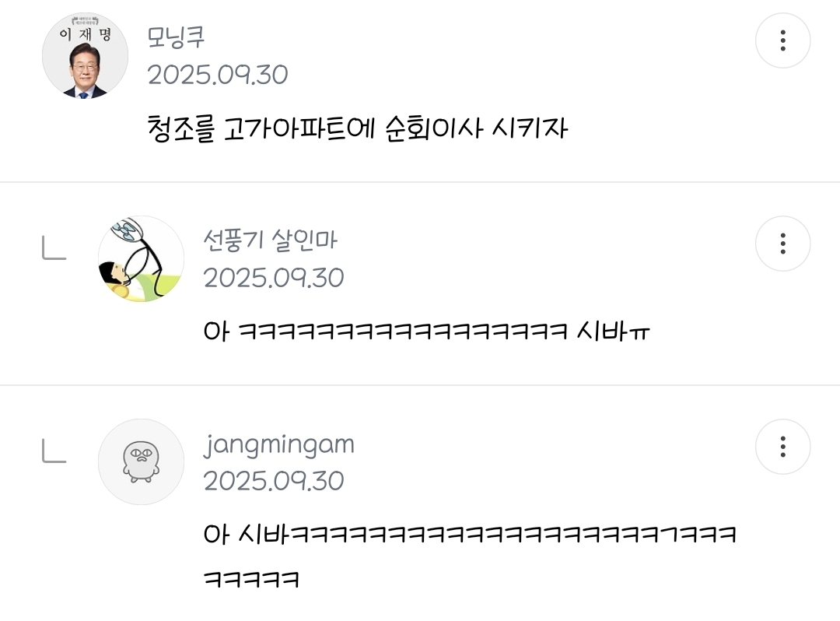Click the divider line below 모닝쿠's comment
Image resolution: width=840 pixels, height=621 pixels.
click(420, 182)
